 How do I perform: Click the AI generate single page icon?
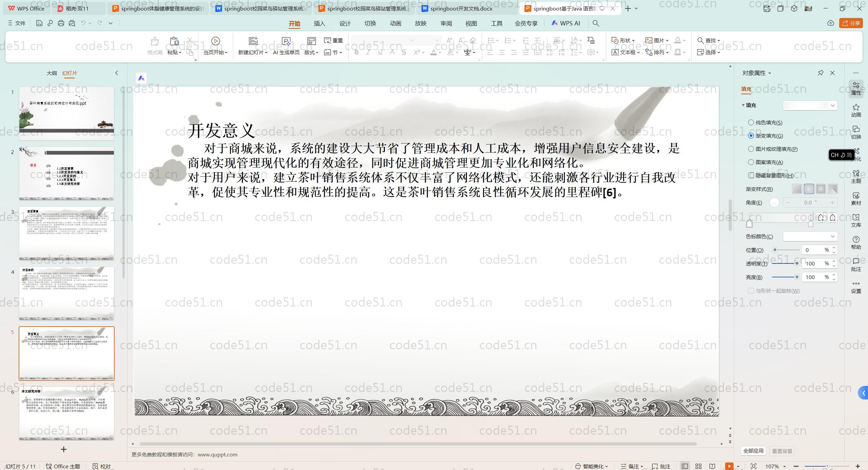click(x=286, y=41)
